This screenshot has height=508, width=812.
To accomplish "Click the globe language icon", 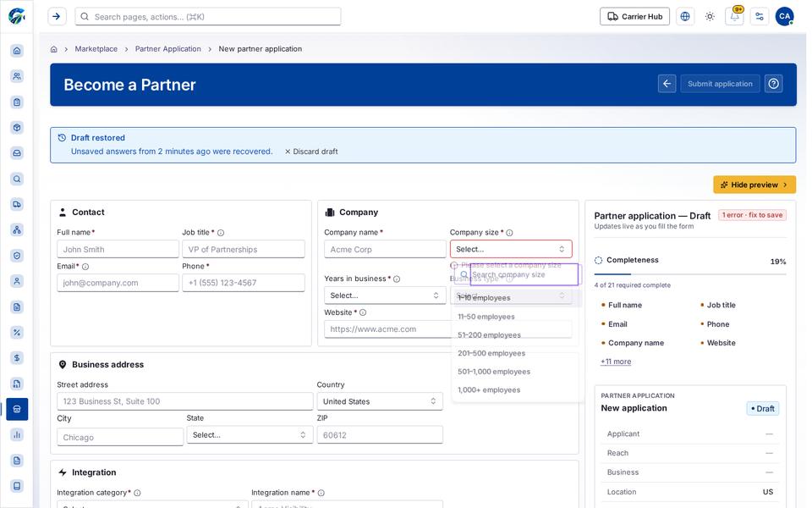I will pos(685,17).
